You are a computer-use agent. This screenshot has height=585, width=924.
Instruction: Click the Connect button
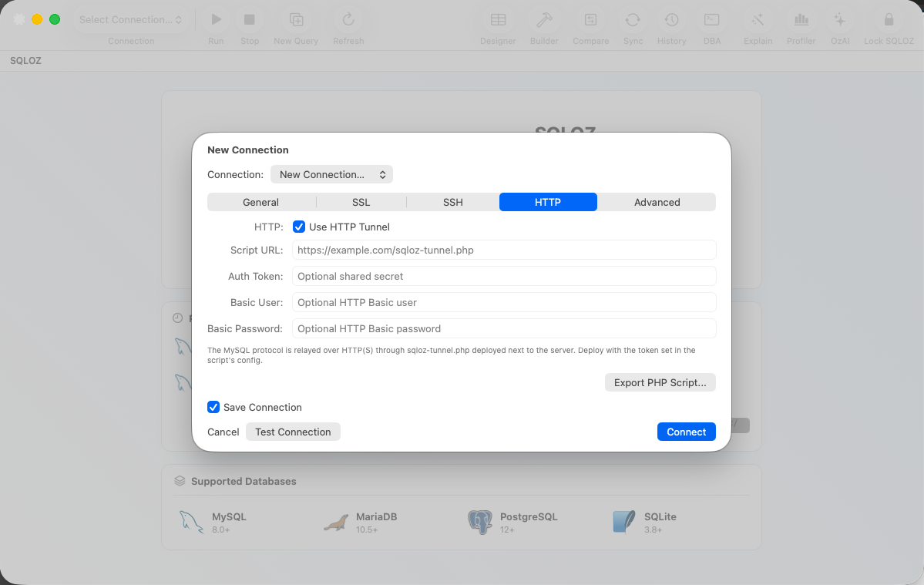687,432
